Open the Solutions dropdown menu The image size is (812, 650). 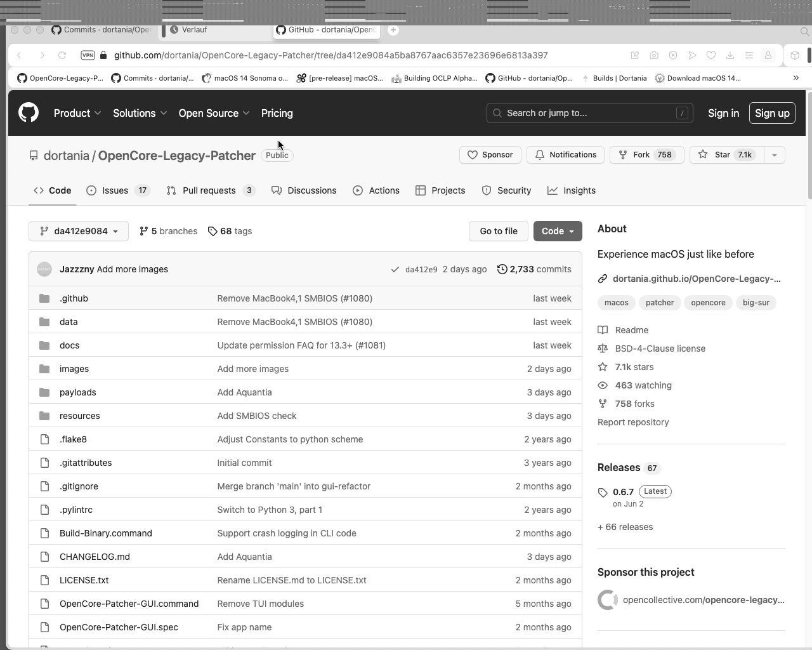[x=140, y=113]
